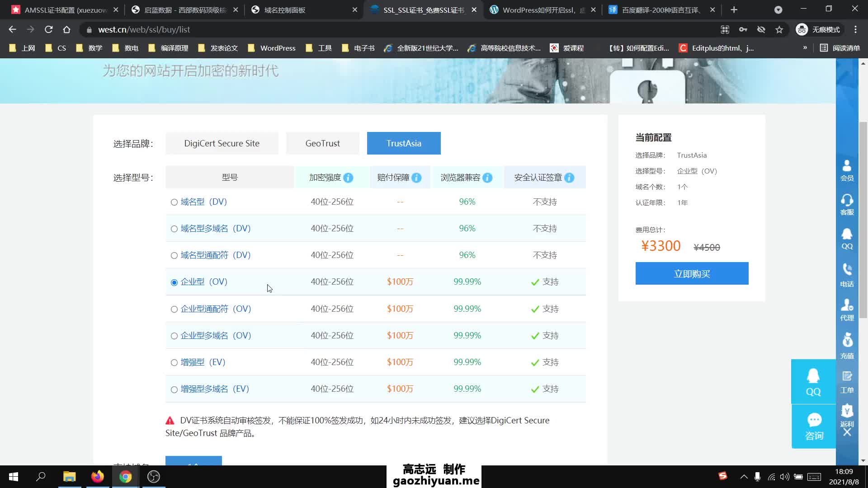The height and width of the screenshot is (488, 868).
Task: Click the QQ icon in narrow sidebar
Action: coord(847,239)
